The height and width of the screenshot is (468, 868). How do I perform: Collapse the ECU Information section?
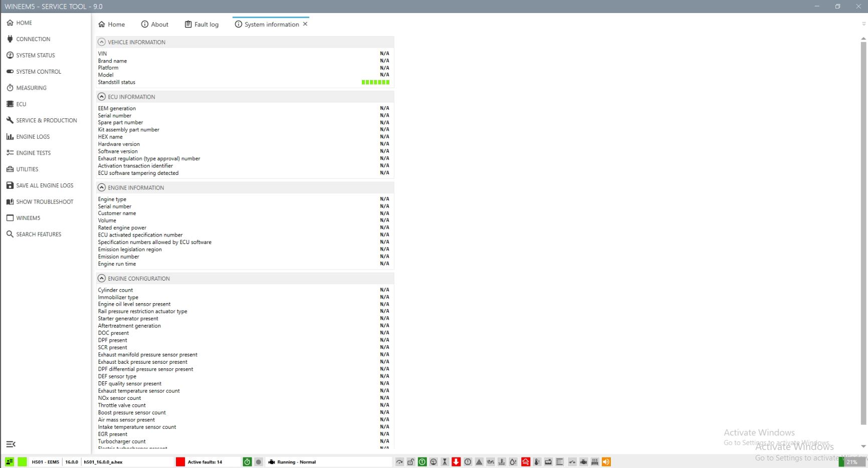102,97
